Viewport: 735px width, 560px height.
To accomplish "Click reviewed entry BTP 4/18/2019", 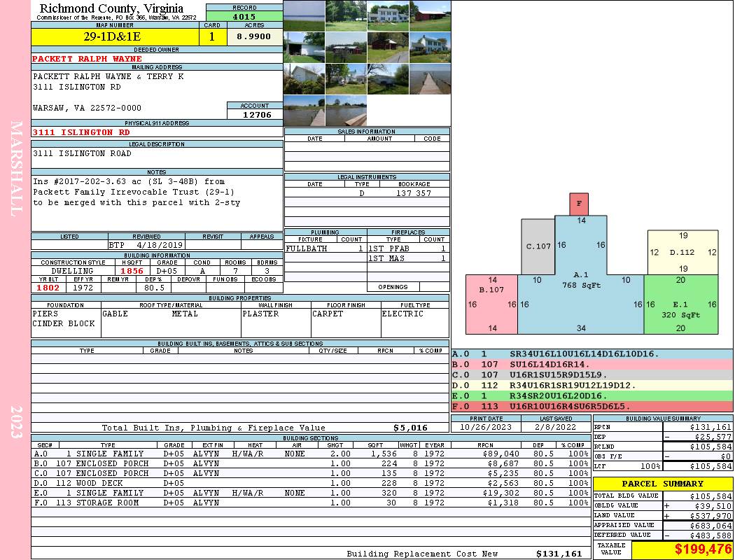I will pos(147,244).
